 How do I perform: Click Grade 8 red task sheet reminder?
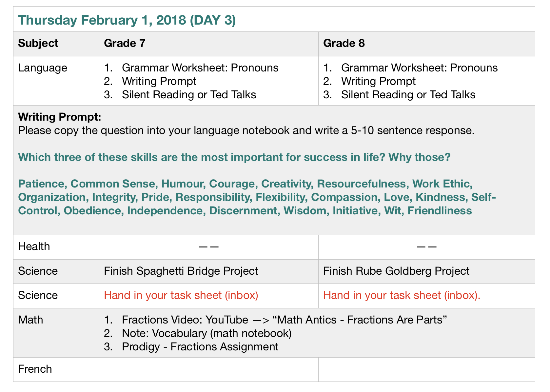click(x=402, y=295)
